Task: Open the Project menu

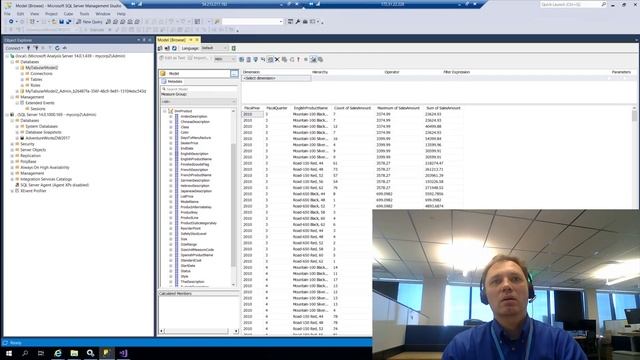Action: click(x=51, y=14)
